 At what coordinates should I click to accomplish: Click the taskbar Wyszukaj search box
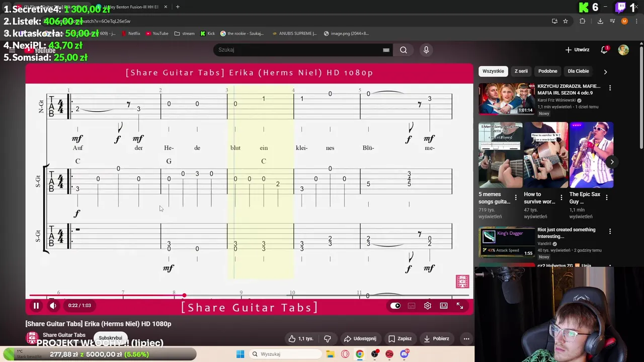285,354
